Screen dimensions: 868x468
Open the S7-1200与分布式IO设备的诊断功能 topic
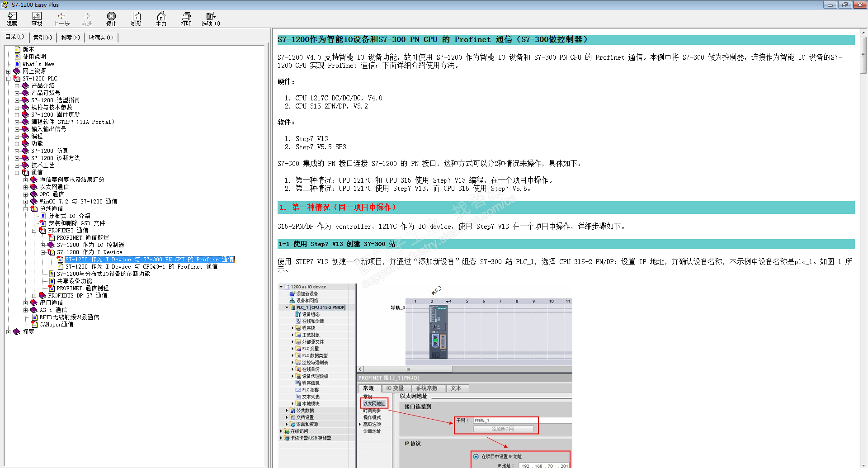(104, 274)
